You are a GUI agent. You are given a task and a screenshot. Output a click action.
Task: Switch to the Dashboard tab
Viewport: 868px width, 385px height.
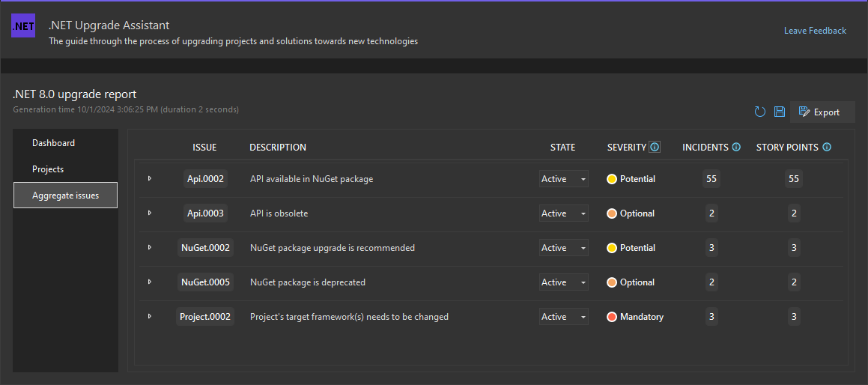click(x=53, y=143)
